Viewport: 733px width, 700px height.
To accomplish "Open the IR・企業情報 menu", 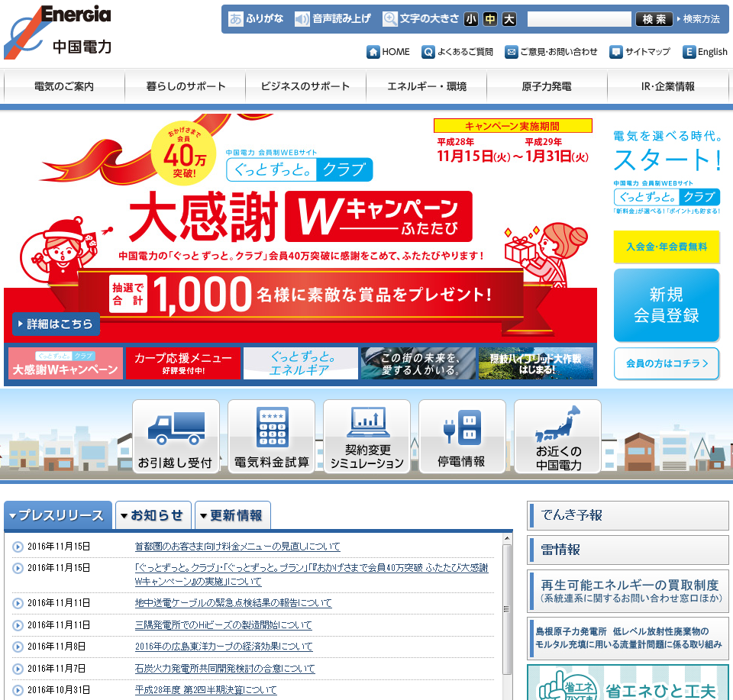I will [667, 86].
